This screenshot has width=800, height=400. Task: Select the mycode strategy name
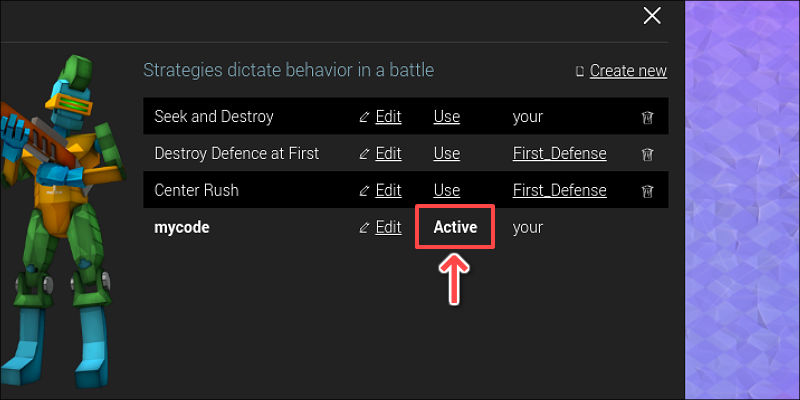(182, 228)
